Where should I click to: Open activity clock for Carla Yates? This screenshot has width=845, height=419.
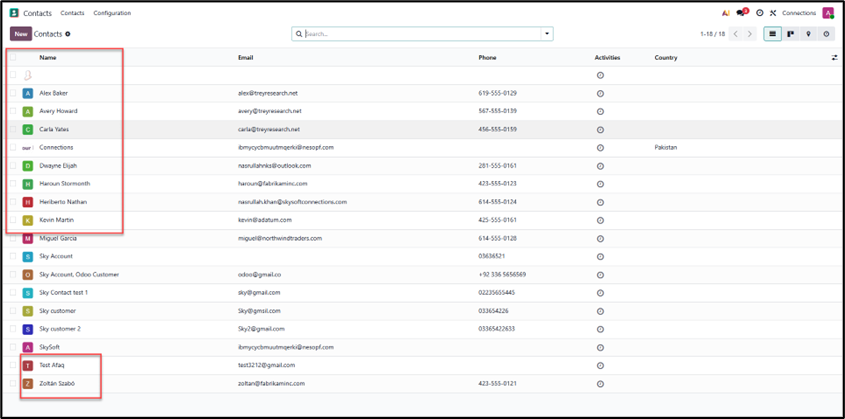click(600, 130)
